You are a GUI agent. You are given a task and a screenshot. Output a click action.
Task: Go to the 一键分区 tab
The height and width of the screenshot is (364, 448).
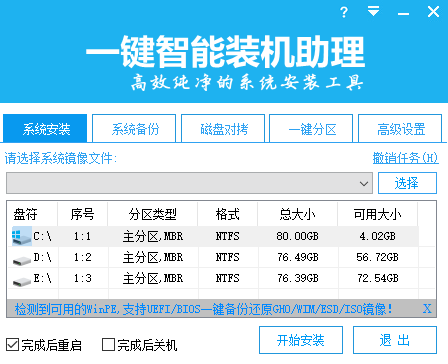[x=311, y=128]
